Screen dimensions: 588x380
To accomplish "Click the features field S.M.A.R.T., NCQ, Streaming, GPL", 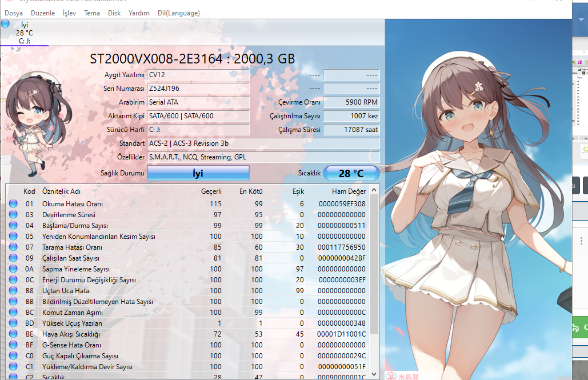I will pyautogui.click(x=263, y=157).
